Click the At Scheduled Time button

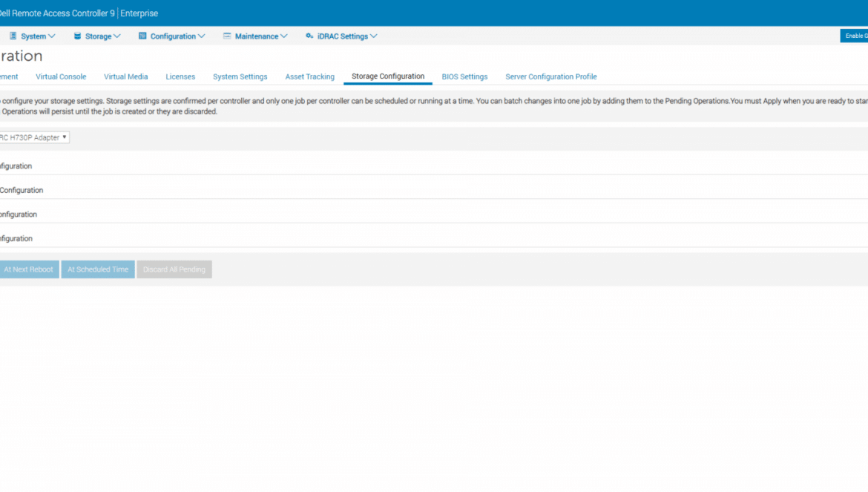pyautogui.click(x=98, y=269)
